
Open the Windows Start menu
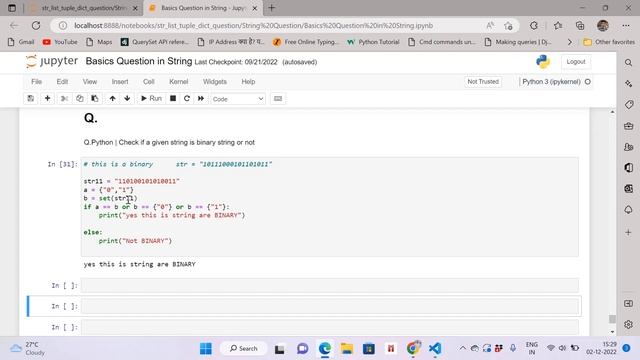(x=206, y=349)
